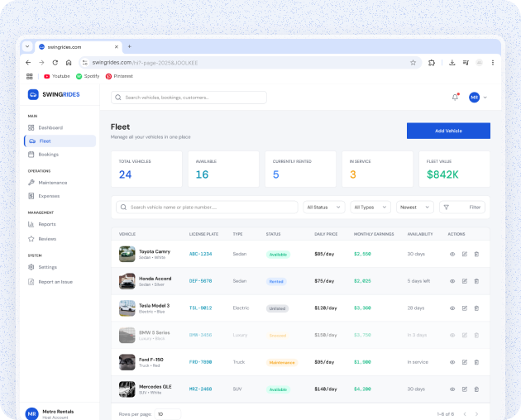Image resolution: width=521 pixels, height=420 pixels.
Task: Open the Newest sort dropdown
Action: pos(415,207)
